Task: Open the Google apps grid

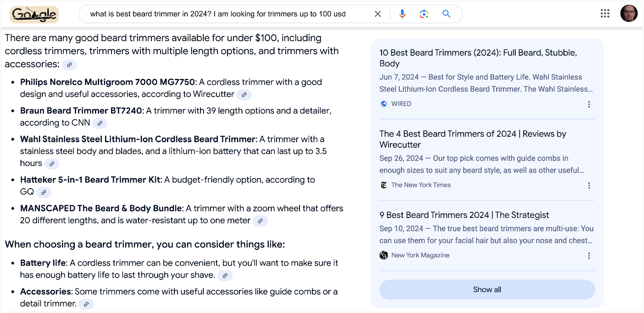Action: point(605,14)
